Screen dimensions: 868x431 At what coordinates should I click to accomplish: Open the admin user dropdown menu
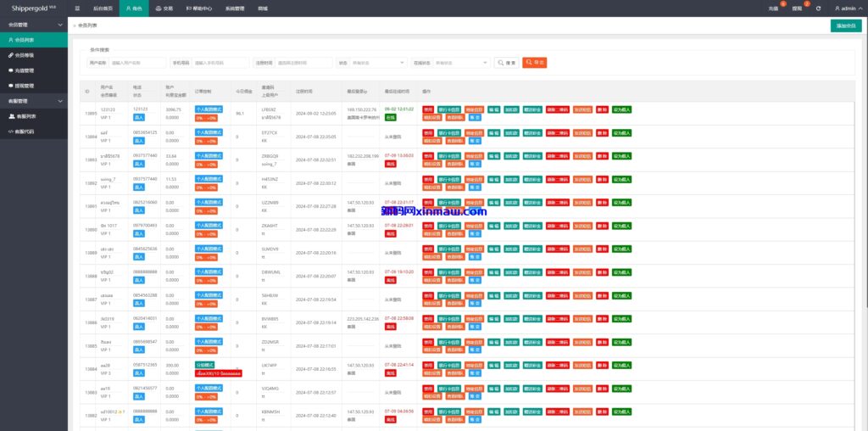click(847, 8)
